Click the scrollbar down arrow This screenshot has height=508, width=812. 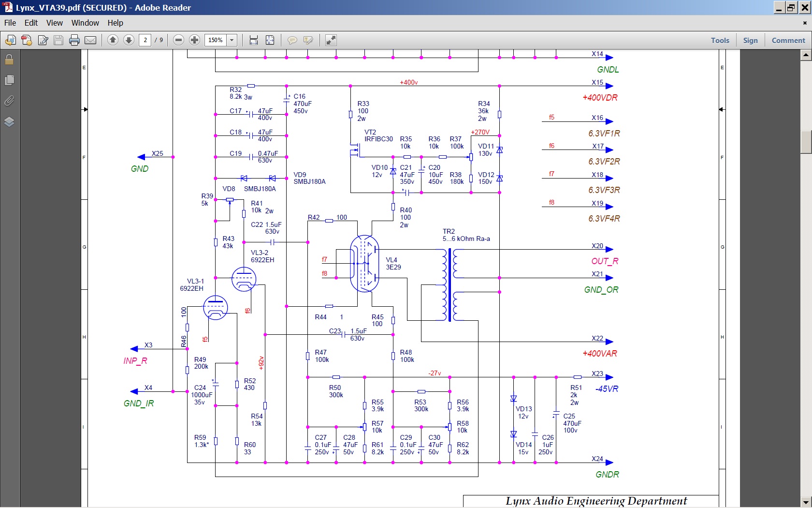pos(806,502)
